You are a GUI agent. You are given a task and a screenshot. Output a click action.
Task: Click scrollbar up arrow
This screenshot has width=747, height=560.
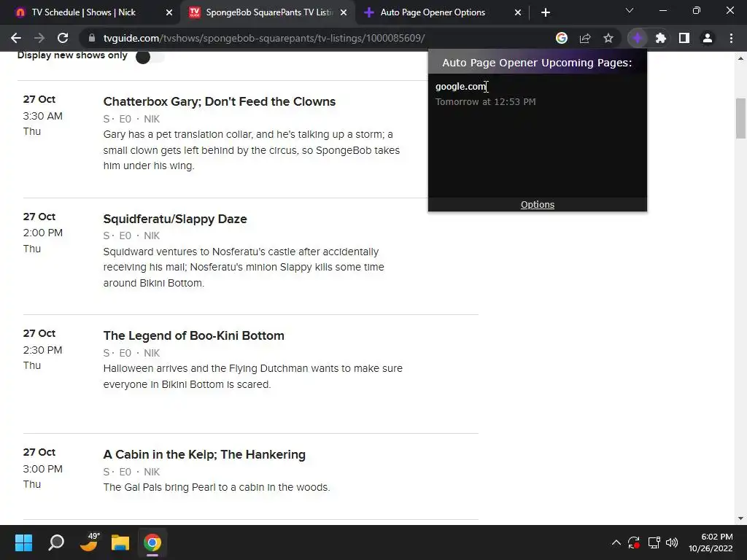click(x=740, y=58)
